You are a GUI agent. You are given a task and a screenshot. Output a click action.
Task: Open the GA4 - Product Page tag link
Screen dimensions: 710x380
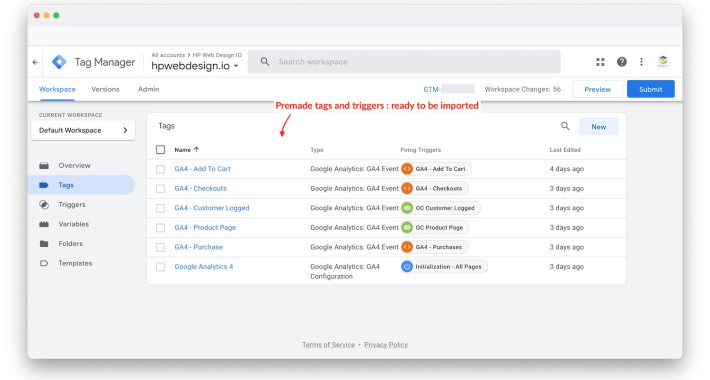pyautogui.click(x=205, y=227)
